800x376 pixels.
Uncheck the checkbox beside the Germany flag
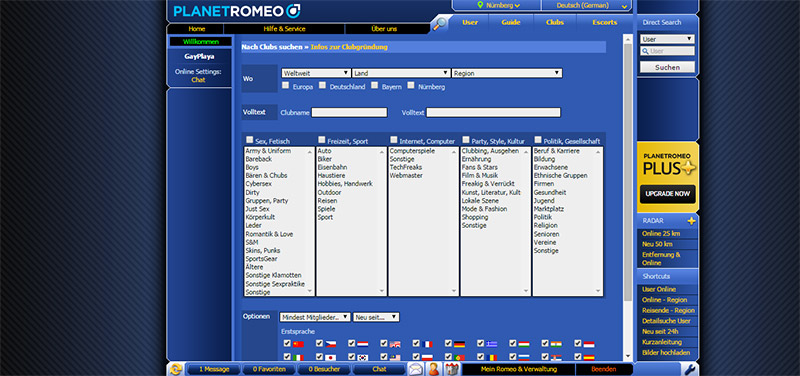click(x=448, y=343)
